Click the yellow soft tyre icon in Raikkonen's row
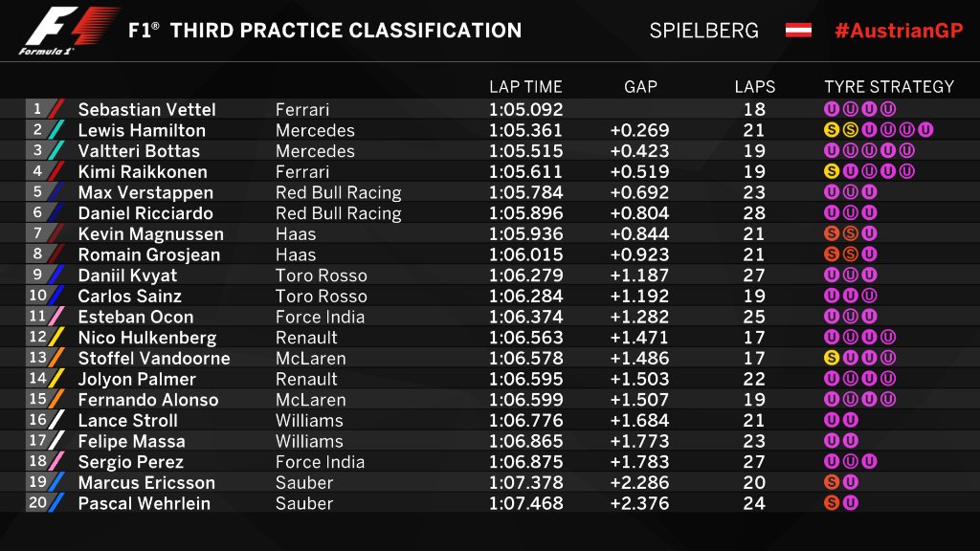Image resolution: width=980 pixels, height=551 pixels. pos(831,172)
